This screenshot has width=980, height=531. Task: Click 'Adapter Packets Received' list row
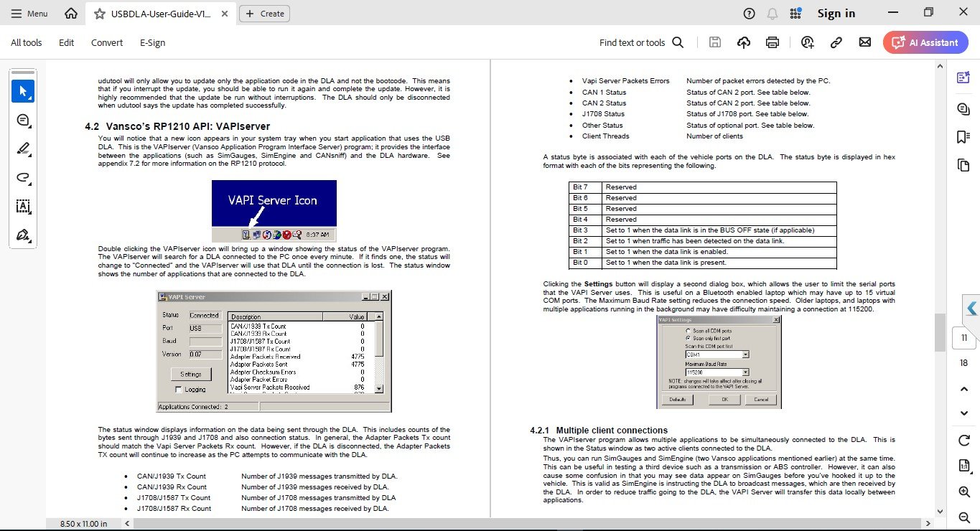[297, 357]
